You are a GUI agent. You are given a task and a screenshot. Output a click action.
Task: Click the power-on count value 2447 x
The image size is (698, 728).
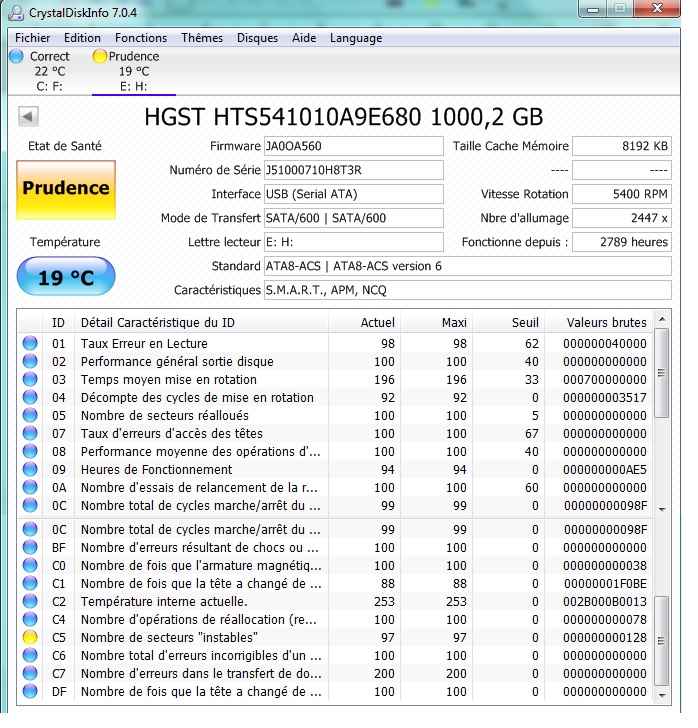tap(622, 218)
